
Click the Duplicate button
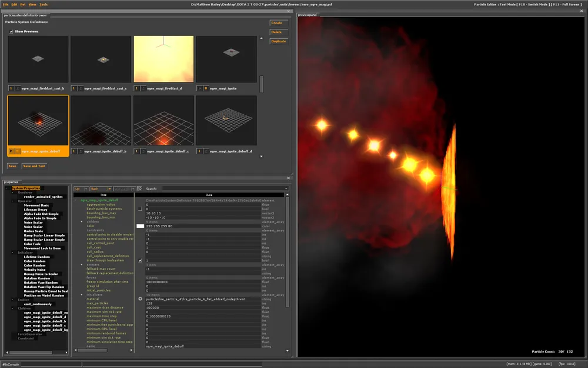[278, 41]
